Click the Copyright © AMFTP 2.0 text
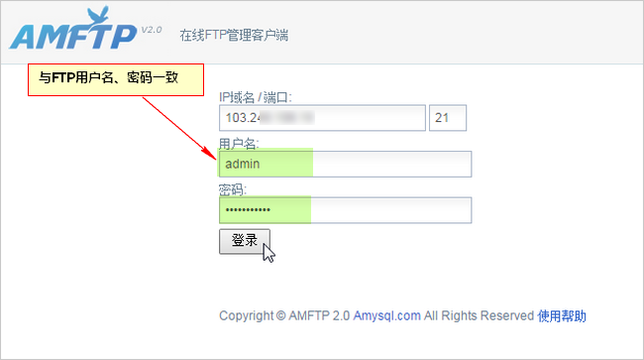This screenshot has width=644, height=360. [284, 315]
